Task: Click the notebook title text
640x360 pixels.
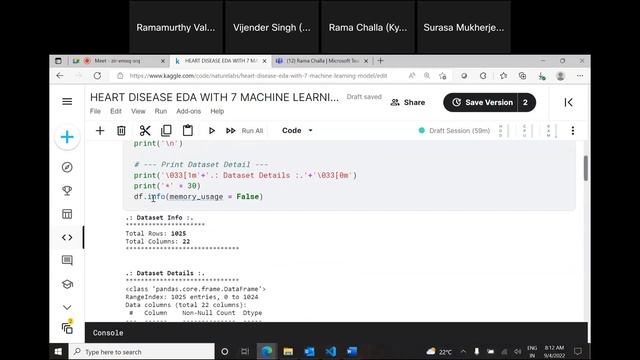Action: [214, 98]
